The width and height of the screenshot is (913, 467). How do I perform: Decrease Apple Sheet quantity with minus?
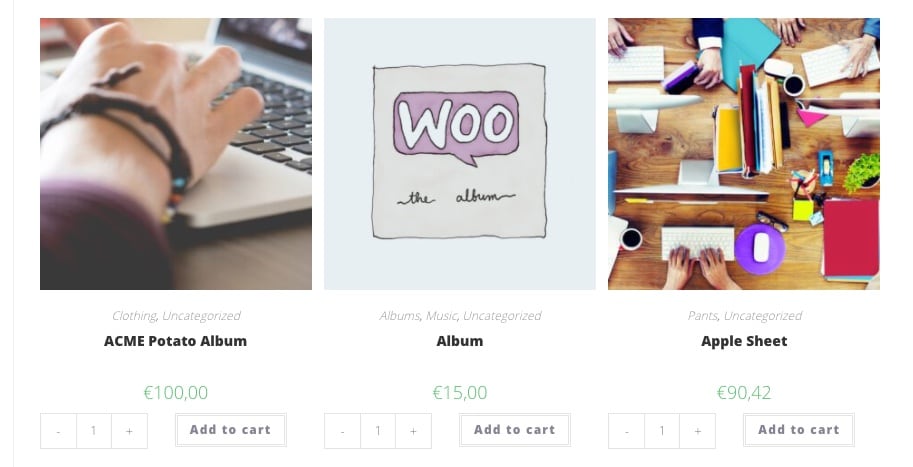627,431
